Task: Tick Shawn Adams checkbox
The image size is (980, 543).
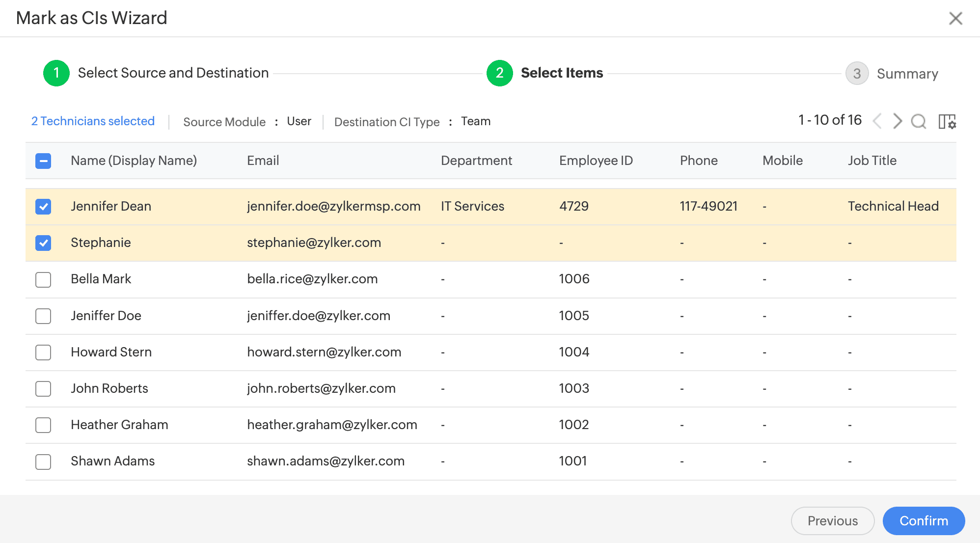Action: coord(43,462)
